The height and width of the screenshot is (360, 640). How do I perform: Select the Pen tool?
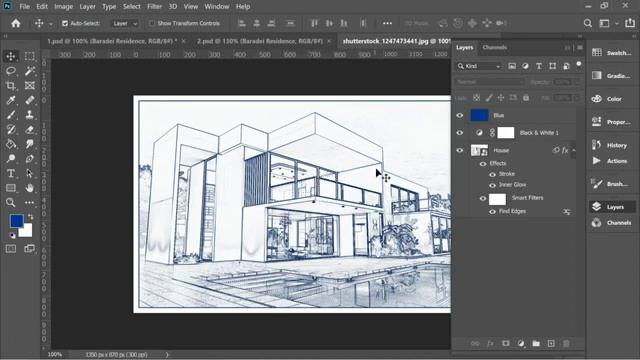(x=29, y=159)
